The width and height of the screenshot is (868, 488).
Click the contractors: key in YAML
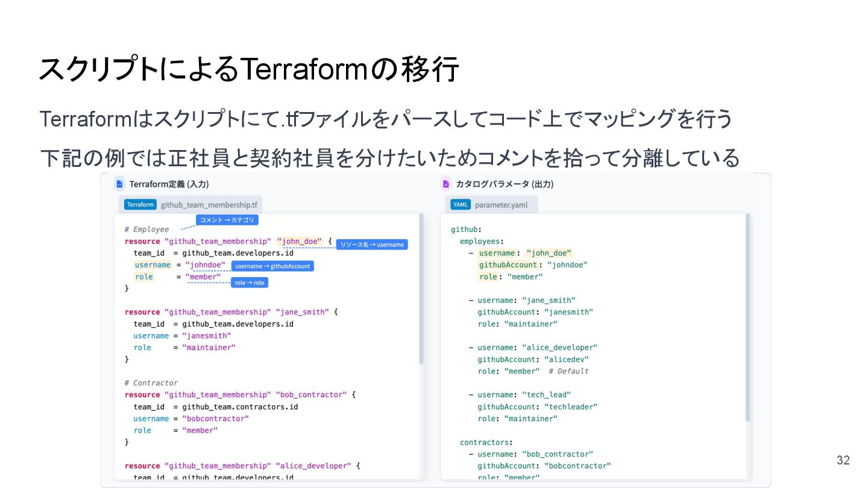coord(486,442)
